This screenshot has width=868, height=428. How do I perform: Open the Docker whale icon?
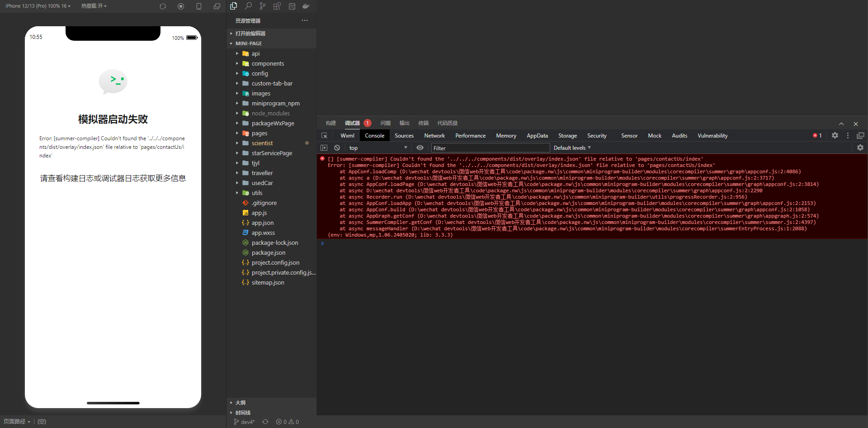pyautogui.click(x=306, y=6)
